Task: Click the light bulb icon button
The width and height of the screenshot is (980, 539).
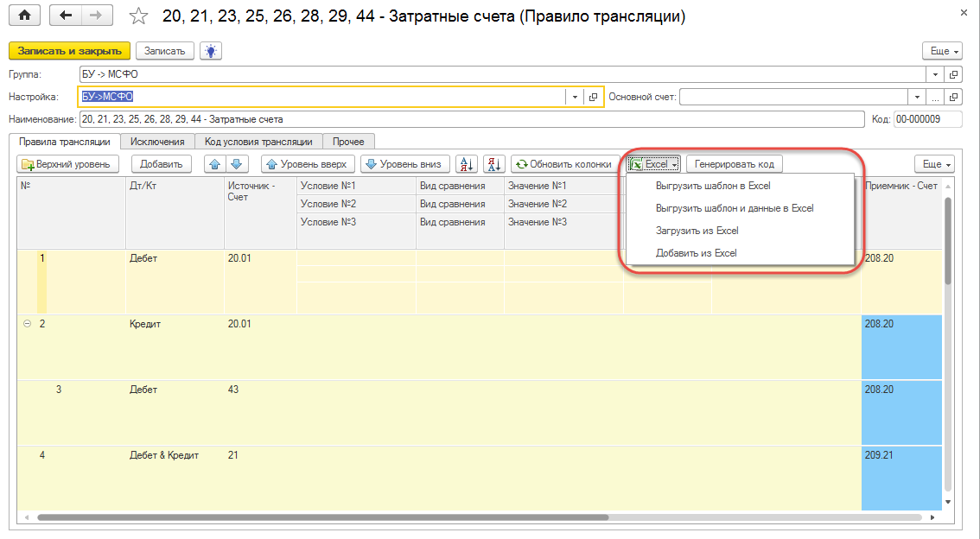Action: point(210,51)
